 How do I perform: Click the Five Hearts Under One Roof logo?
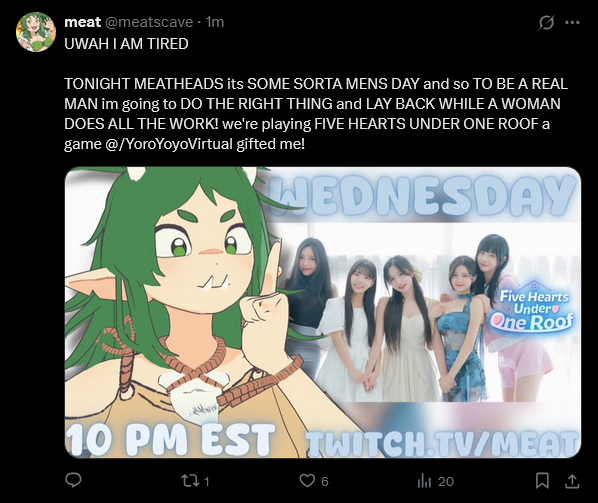(532, 308)
